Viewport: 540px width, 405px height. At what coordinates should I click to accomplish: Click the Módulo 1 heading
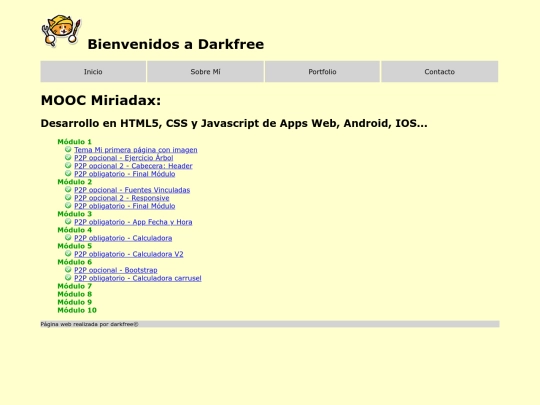[x=75, y=142]
